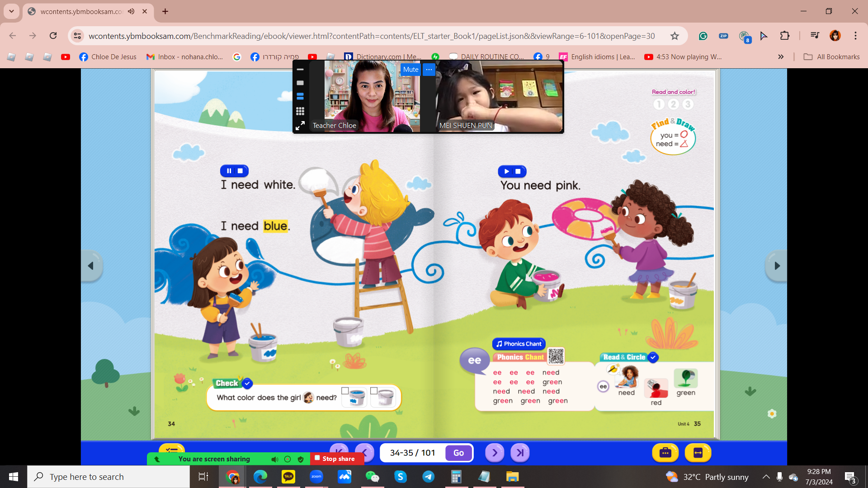Minimize Zoom video panel with dash icon

pos(300,70)
